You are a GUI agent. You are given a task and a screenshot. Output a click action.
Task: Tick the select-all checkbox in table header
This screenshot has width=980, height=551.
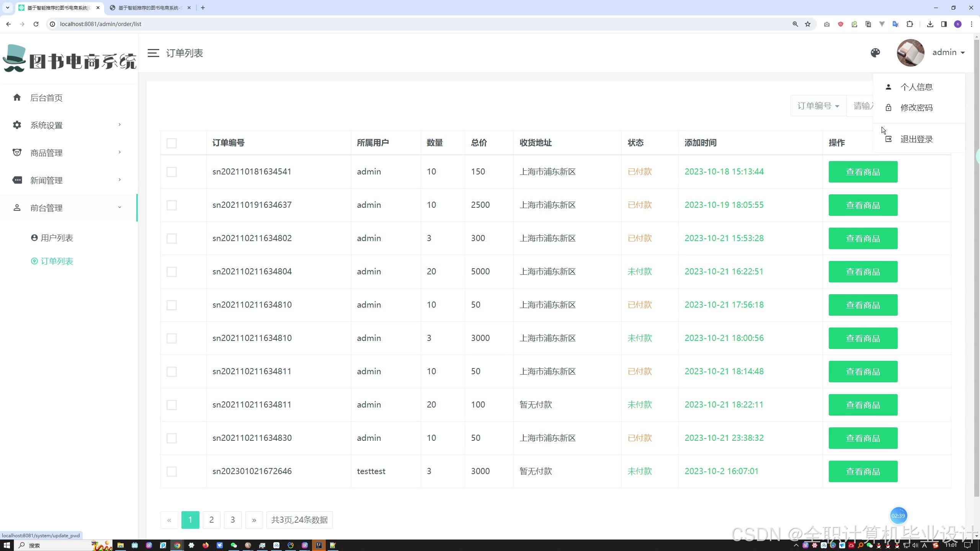pos(171,143)
